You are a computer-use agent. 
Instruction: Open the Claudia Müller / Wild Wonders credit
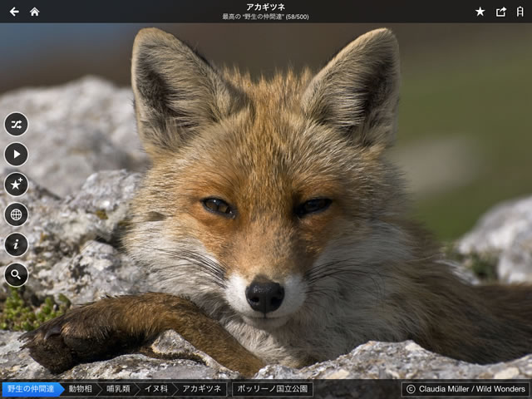click(x=465, y=389)
